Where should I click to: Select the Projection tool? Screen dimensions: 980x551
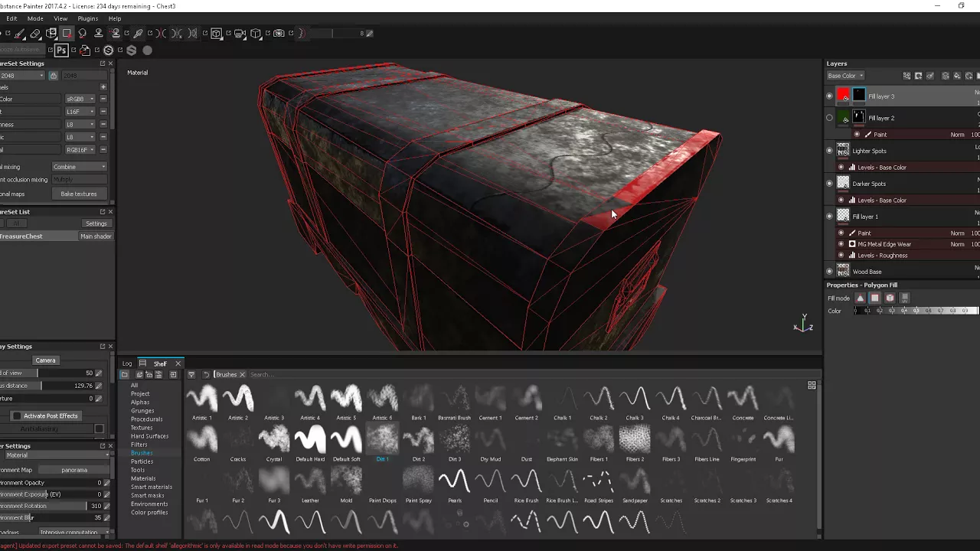[51, 33]
